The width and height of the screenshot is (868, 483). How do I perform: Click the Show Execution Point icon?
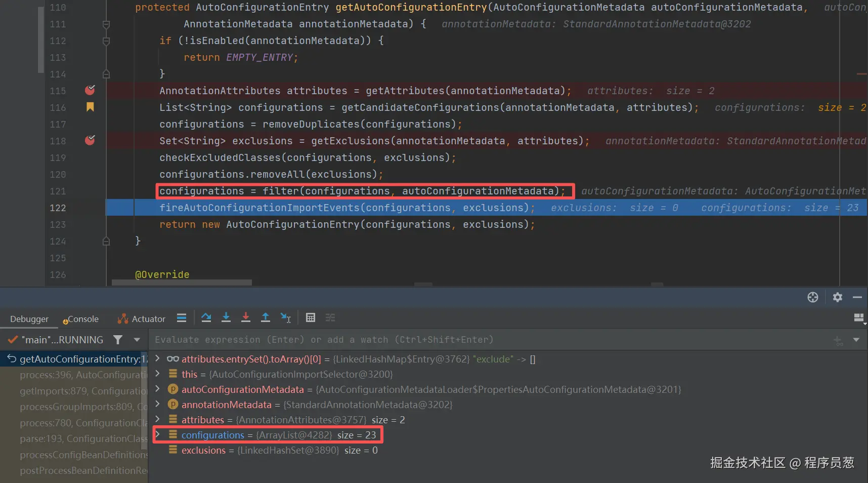(x=182, y=318)
